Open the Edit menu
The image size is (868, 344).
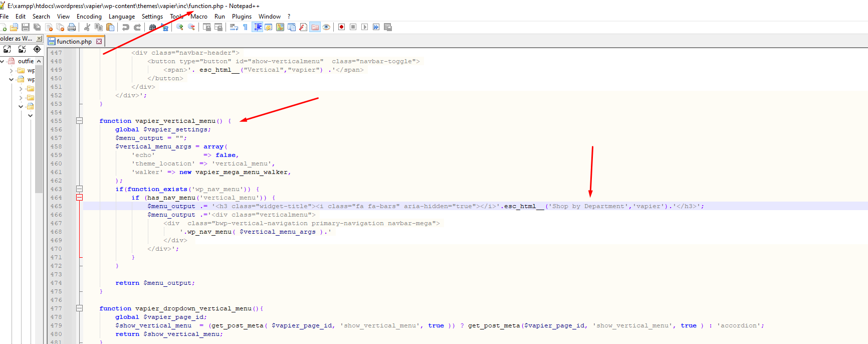pyautogui.click(x=21, y=17)
